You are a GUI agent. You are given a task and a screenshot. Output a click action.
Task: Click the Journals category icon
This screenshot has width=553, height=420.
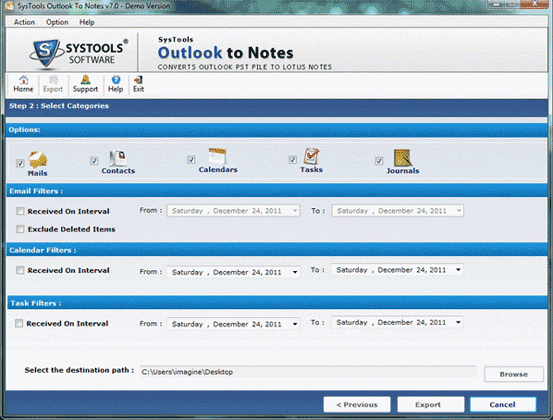(403, 157)
